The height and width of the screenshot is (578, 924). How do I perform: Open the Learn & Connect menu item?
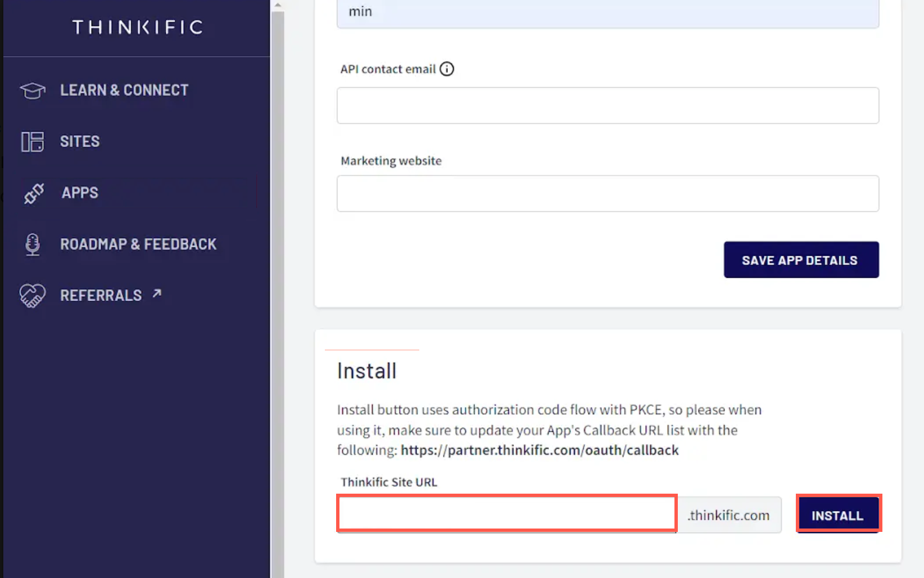[x=124, y=90]
